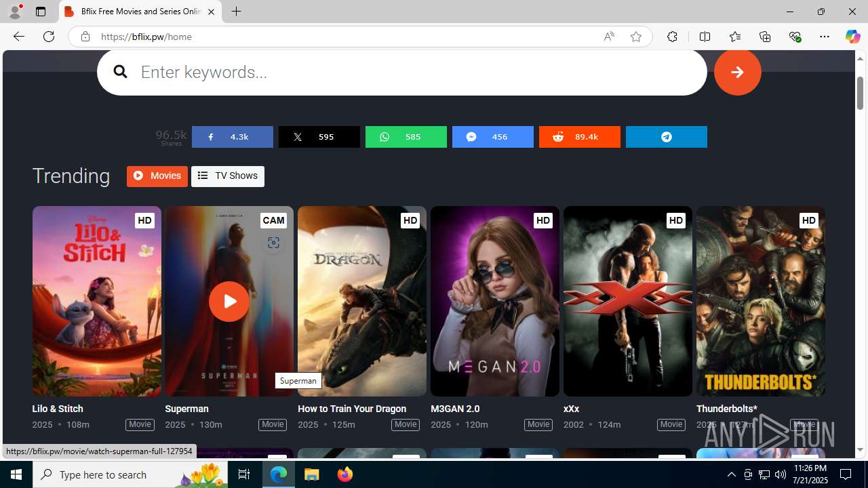Viewport: 868px width, 488px height.
Task: Open volume control in system tray
Action: (x=781, y=474)
